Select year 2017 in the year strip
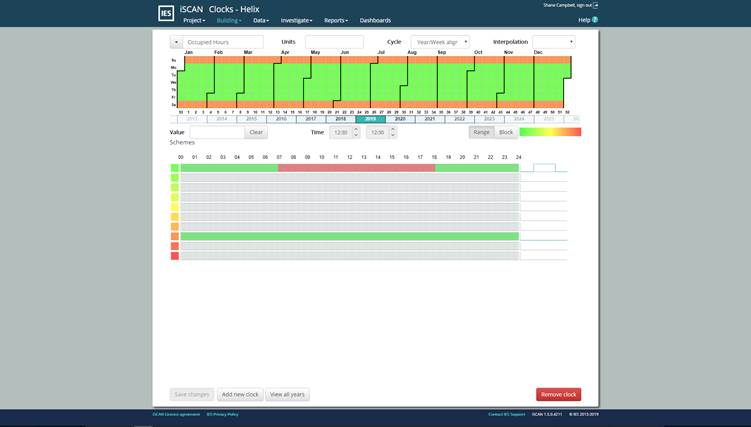Screen dimensions: 751x427 pos(311,119)
